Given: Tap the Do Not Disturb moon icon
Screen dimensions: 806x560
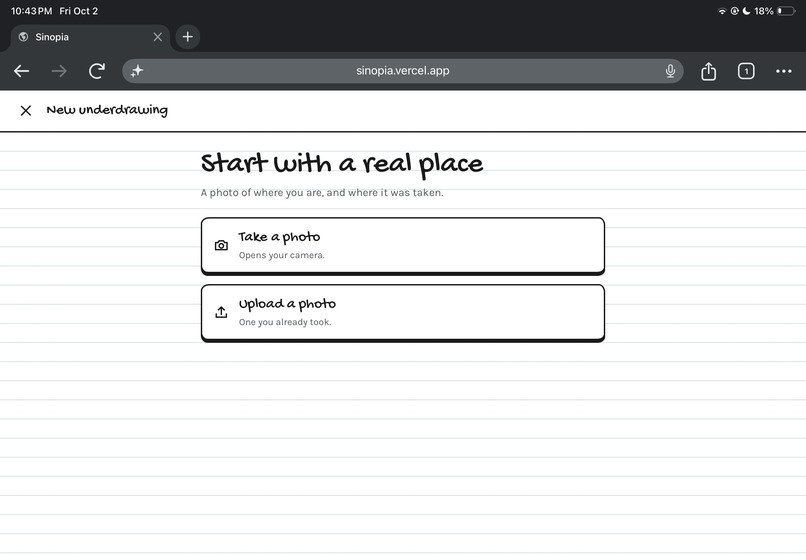Looking at the screenshot, I should [746, 11].
